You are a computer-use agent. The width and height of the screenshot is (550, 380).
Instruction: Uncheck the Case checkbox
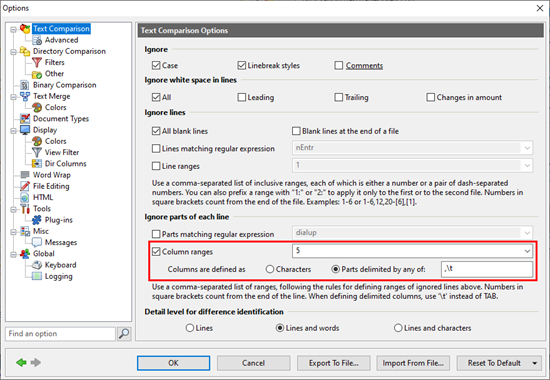click(156, 65)
